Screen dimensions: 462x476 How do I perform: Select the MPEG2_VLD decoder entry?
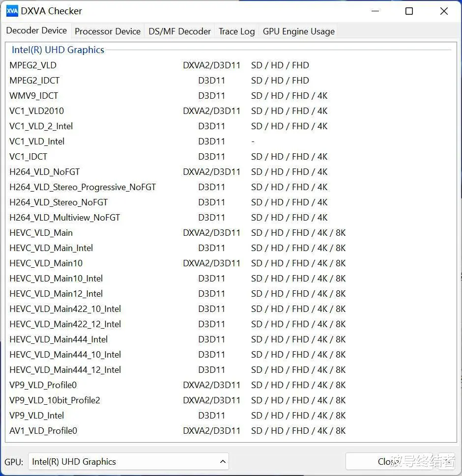point(33,65)
